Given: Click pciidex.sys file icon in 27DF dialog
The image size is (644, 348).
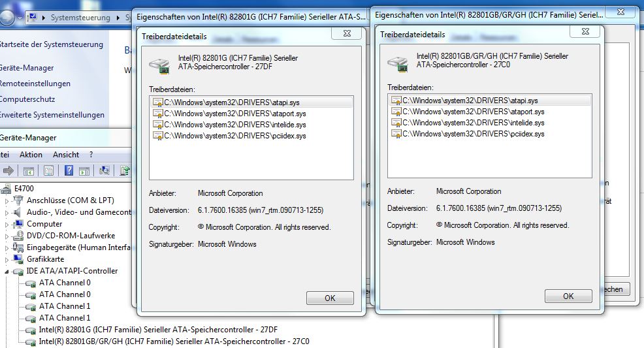Looking at the screenshot, I should 157,135.
